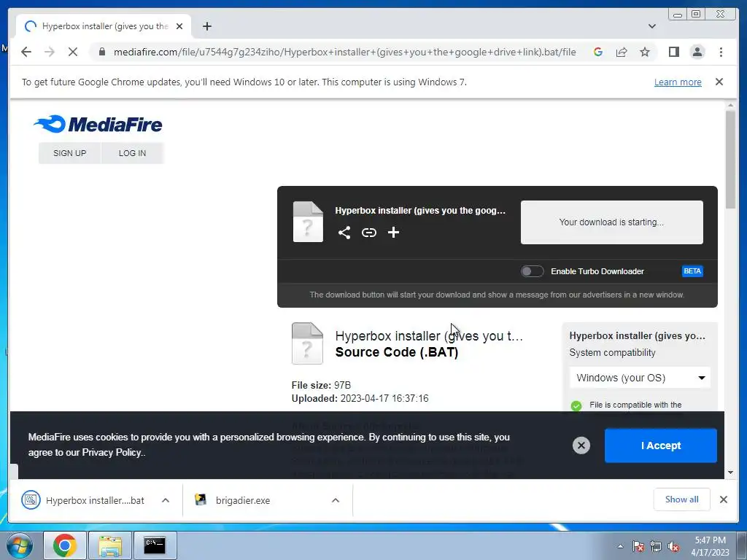Click the green compatibility checkmark
747x560 pixels.
pos(576,405)
